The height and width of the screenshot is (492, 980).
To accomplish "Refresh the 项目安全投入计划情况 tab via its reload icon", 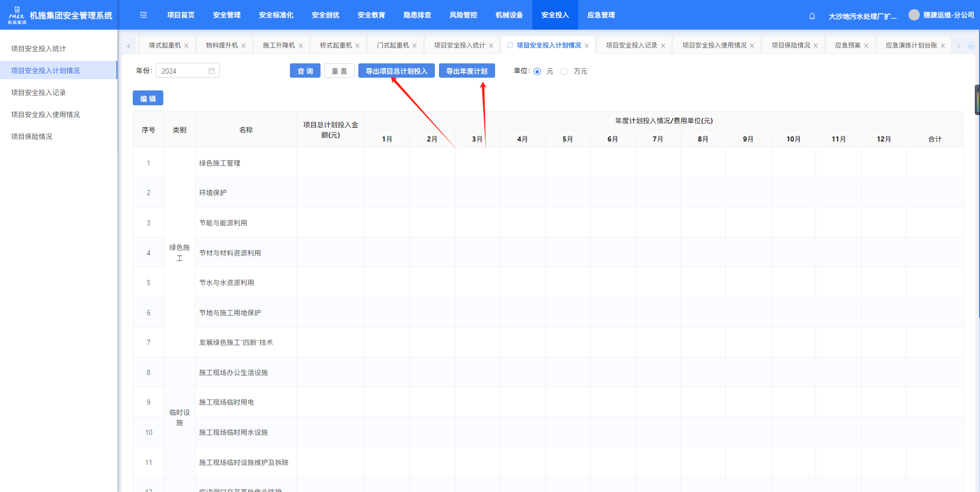I will point(510,45).
